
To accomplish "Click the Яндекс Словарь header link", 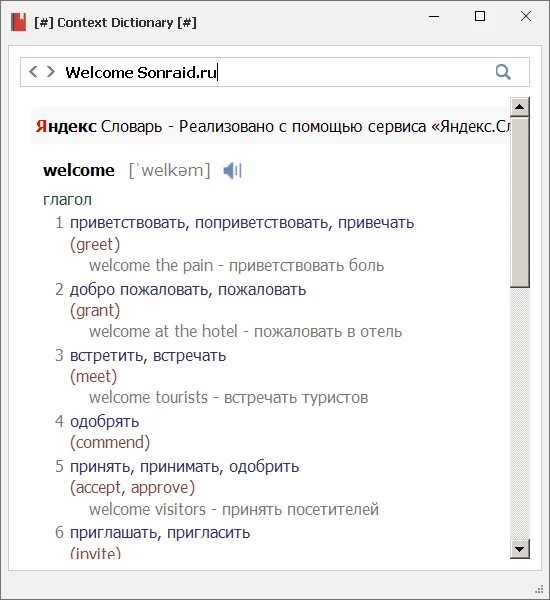I will click(99, 126).
